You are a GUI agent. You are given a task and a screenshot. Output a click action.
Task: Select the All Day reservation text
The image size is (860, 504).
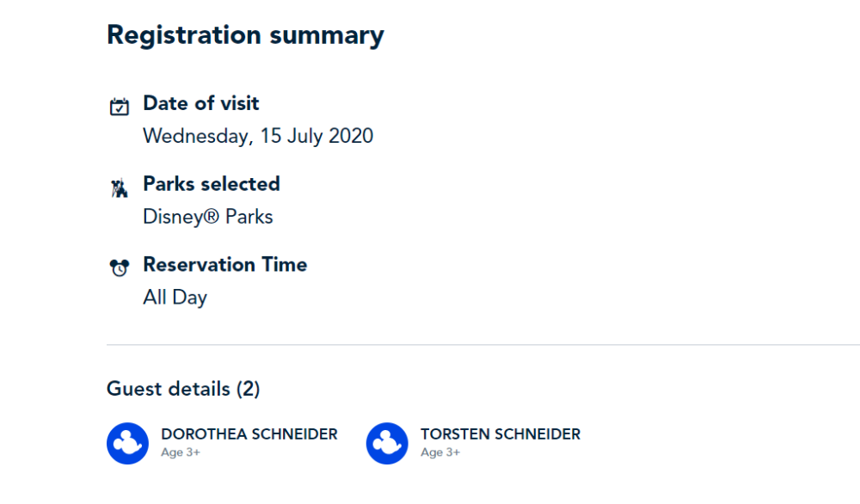(175, 298)
